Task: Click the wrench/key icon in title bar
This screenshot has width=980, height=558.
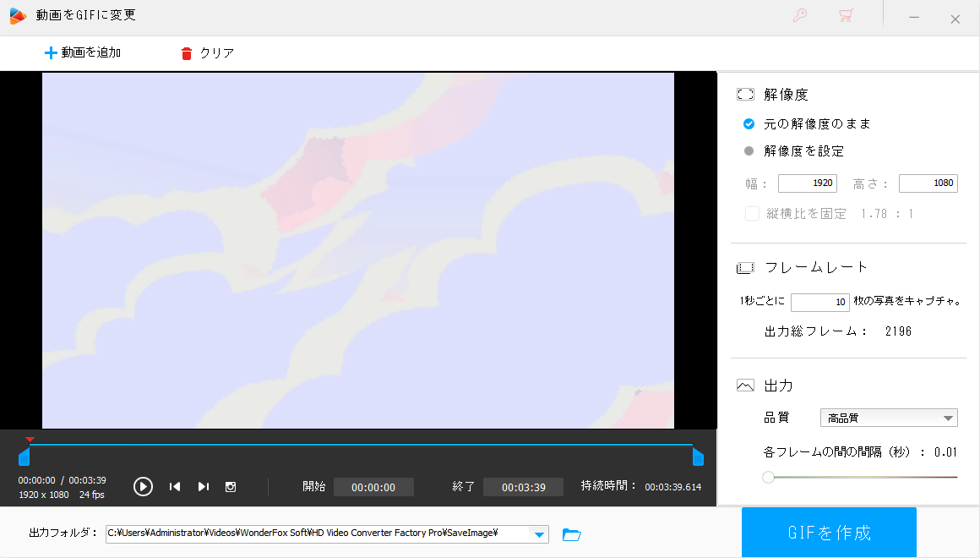Action: [800, 15]
